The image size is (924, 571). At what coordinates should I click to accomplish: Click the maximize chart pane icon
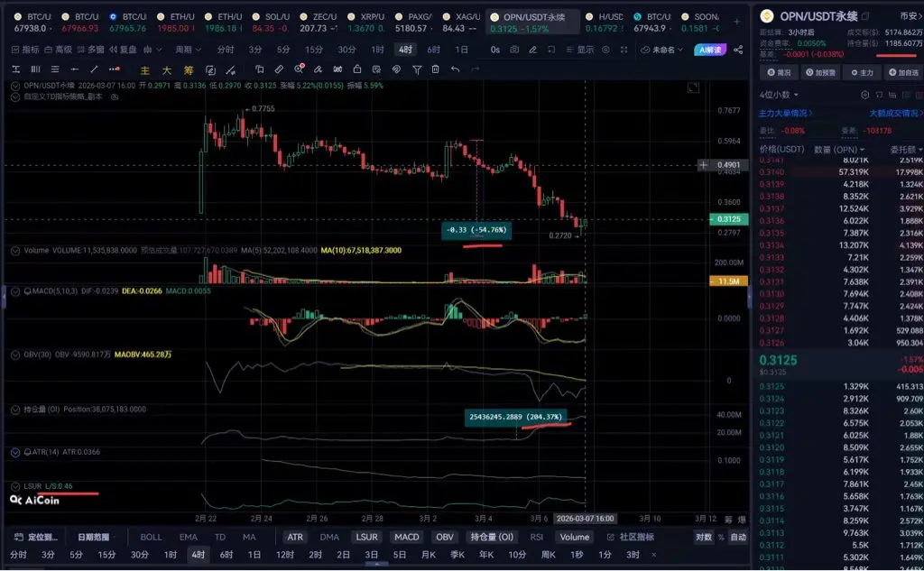694,87
